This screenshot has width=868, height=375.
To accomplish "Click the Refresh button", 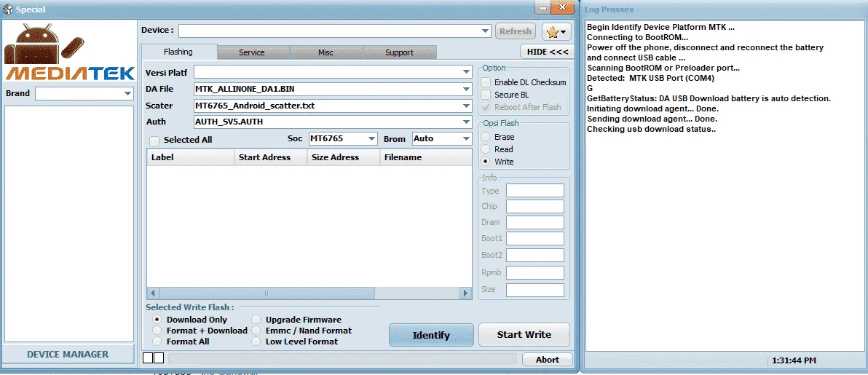I will point(516,31).
